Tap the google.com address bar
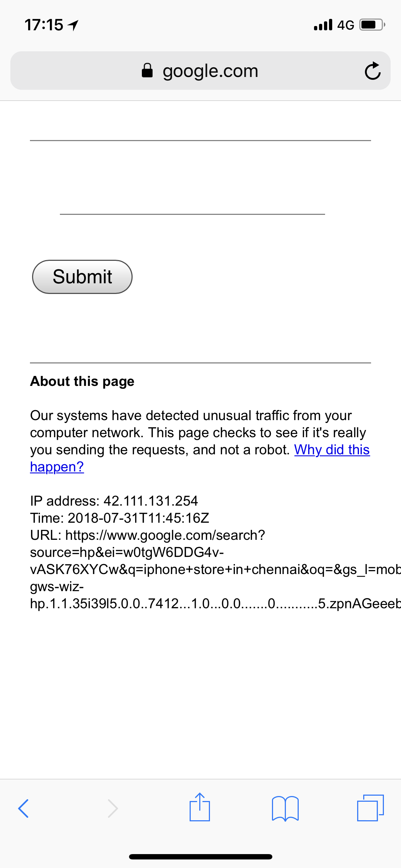The width and height of the screenshot is (401, 868). tap(210, 71)
